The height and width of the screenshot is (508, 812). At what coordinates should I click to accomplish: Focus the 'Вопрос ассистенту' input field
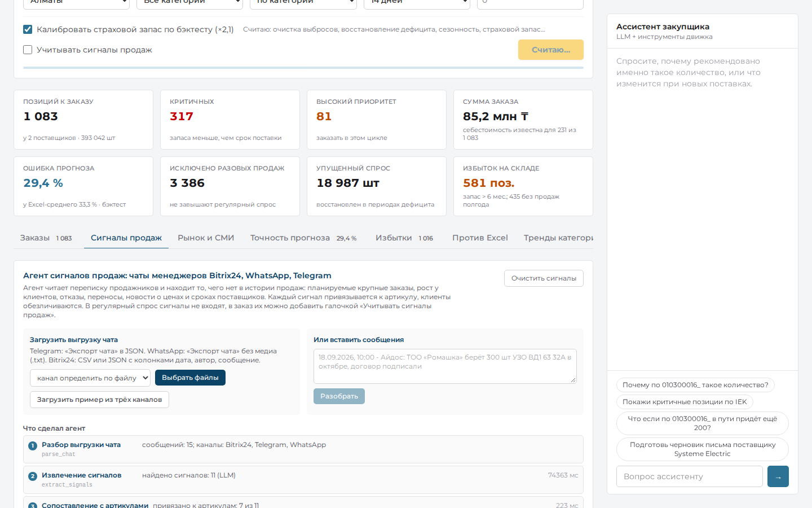690,476
